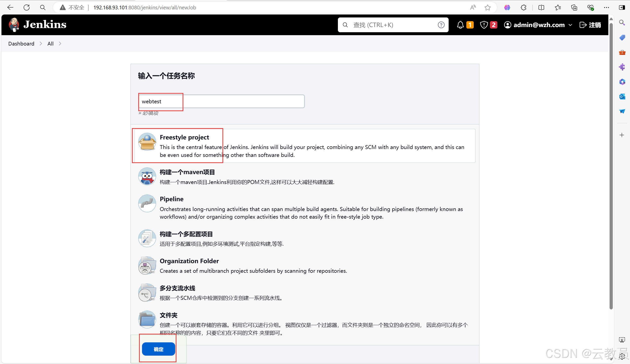Click the task name input field

tap(221, 101)
